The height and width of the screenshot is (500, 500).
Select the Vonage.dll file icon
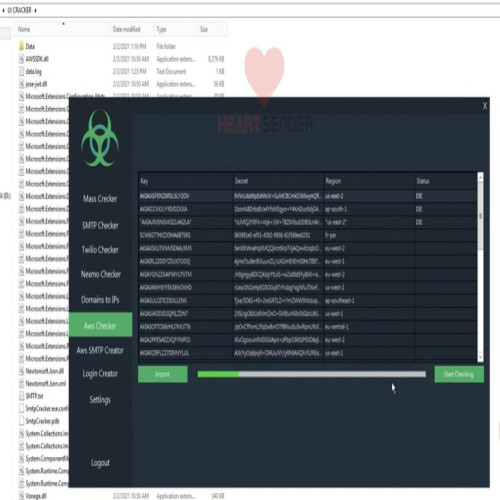(21, 496)
